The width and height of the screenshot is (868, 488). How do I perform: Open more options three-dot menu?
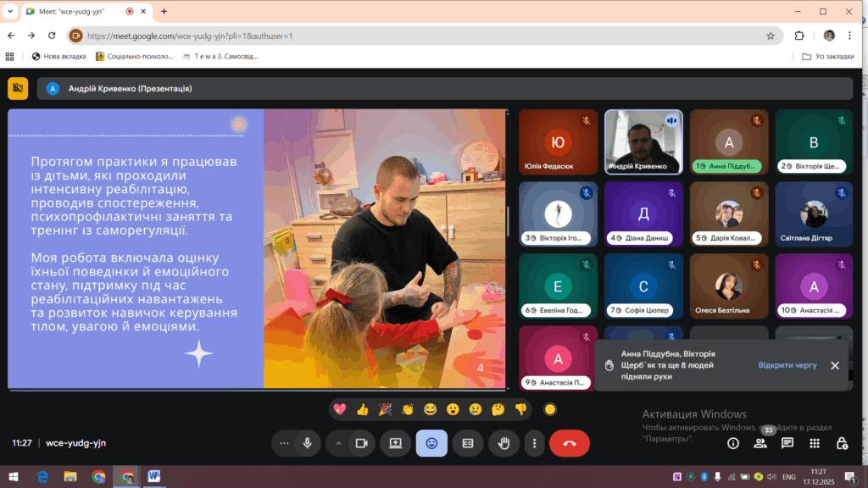[534, 443]
